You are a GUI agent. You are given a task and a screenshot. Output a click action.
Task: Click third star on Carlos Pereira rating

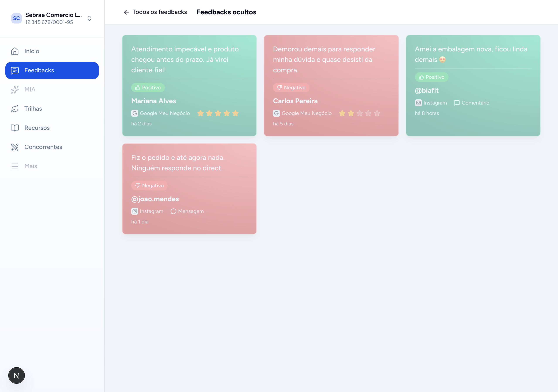point(359,113)
